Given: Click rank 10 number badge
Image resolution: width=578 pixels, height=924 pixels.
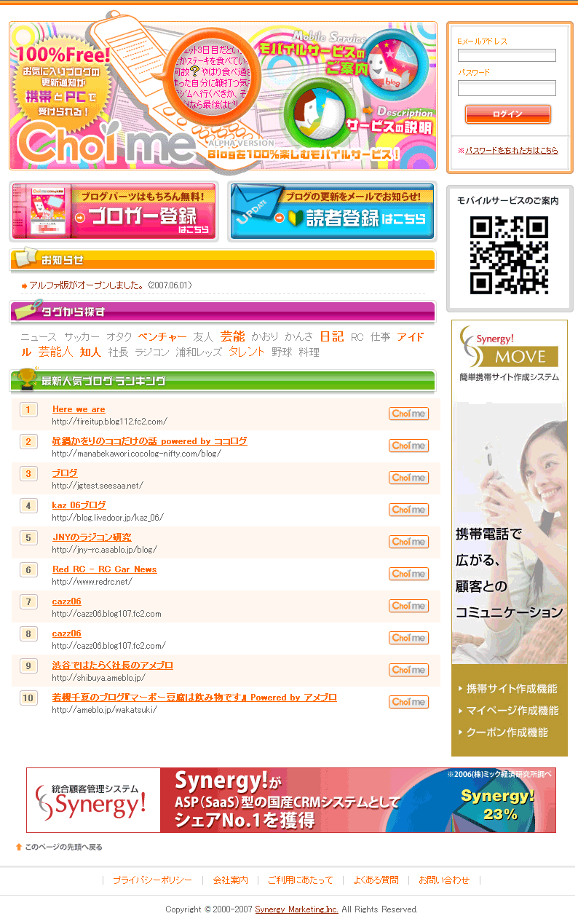Looking at the screenshot, I should [x=28, y=698].
